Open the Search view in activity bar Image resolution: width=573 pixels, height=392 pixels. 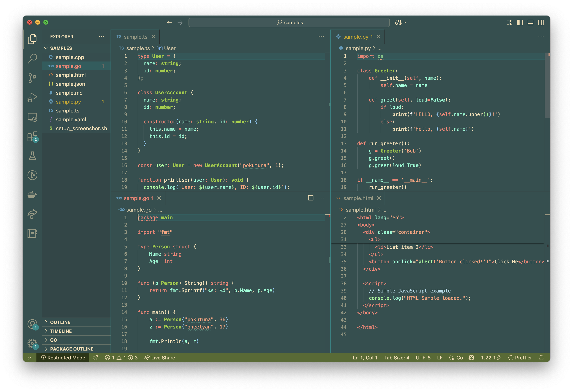point(32,58)
